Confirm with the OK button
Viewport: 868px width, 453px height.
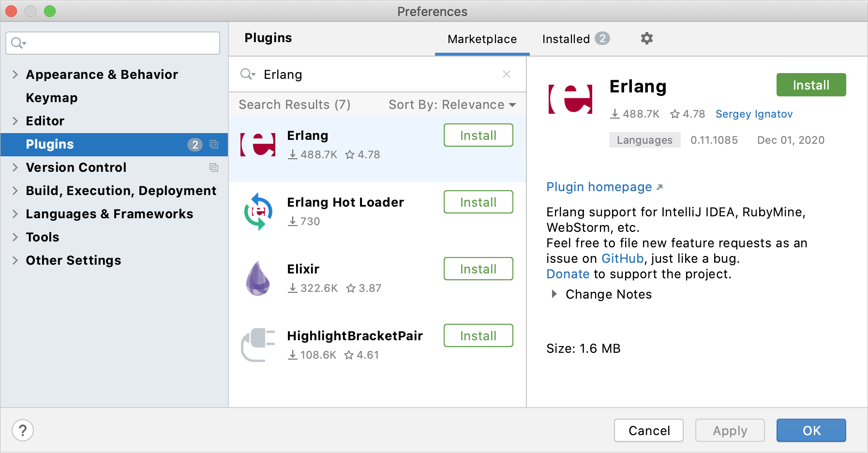(811, 430)
